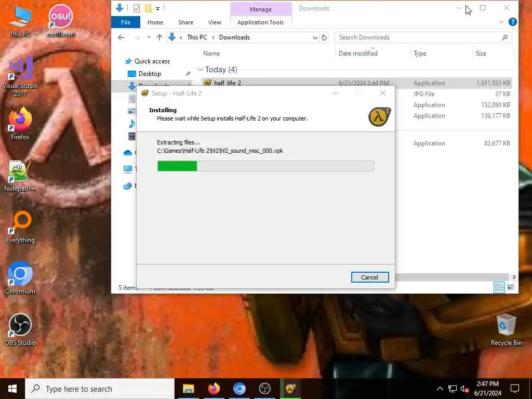Switch to the Details view layout icon

499,287
